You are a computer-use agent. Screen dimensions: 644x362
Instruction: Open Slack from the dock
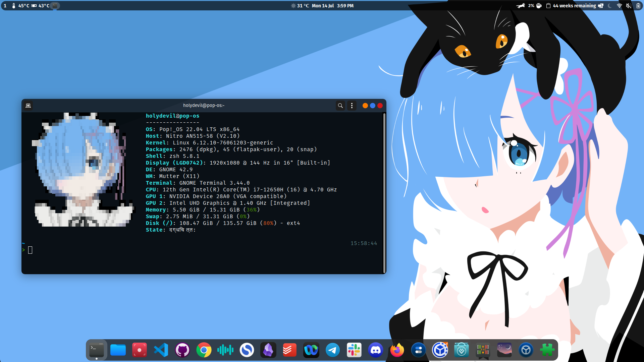pos(354,350)
